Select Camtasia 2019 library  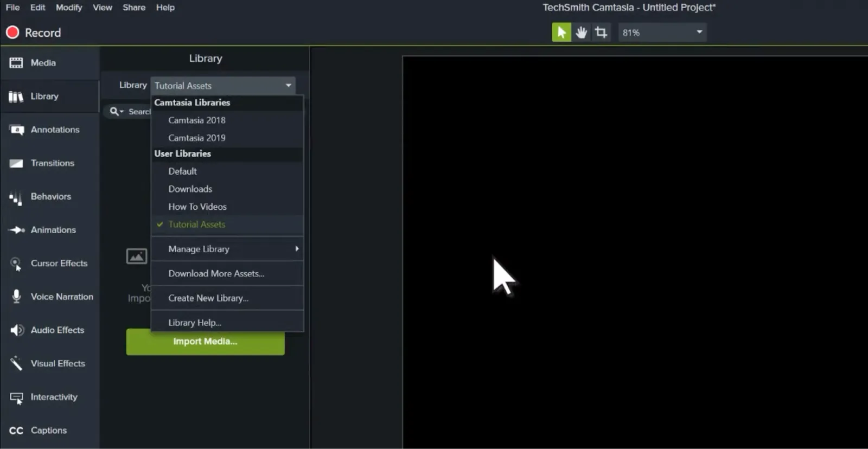click(x=227, y=138)
